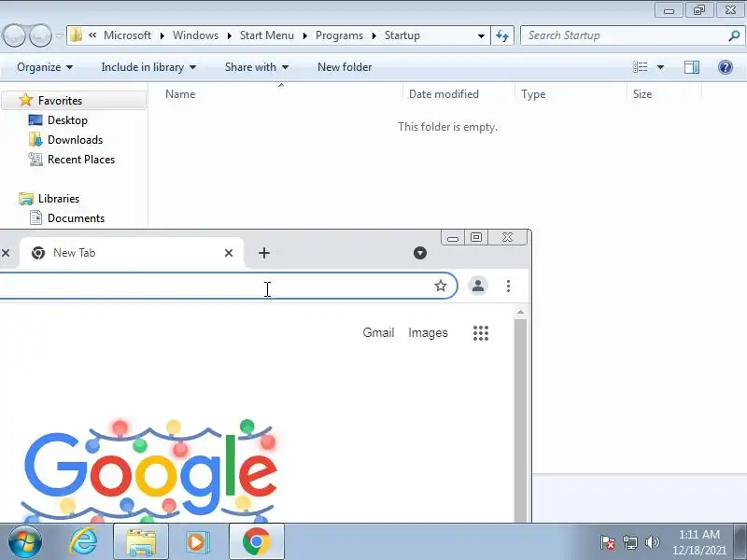Close the previous Chrome tab
Screen dimensions: 747x560
coord(6,253)
